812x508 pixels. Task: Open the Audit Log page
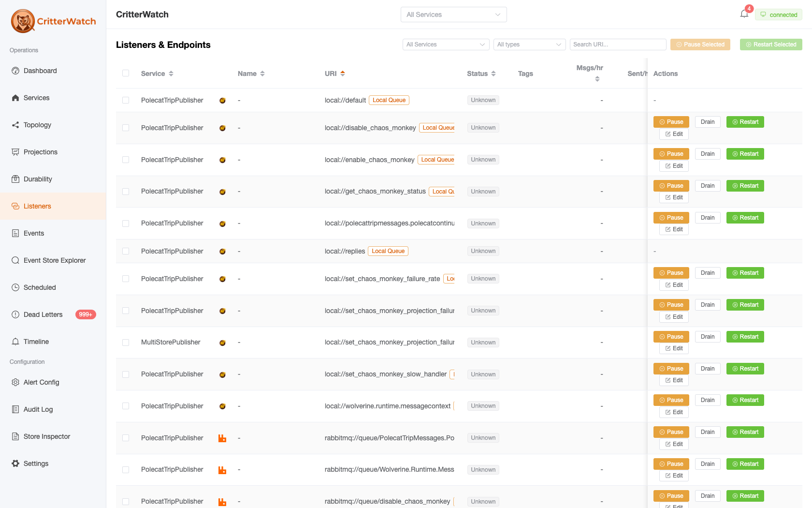click(x=53, y=409)
